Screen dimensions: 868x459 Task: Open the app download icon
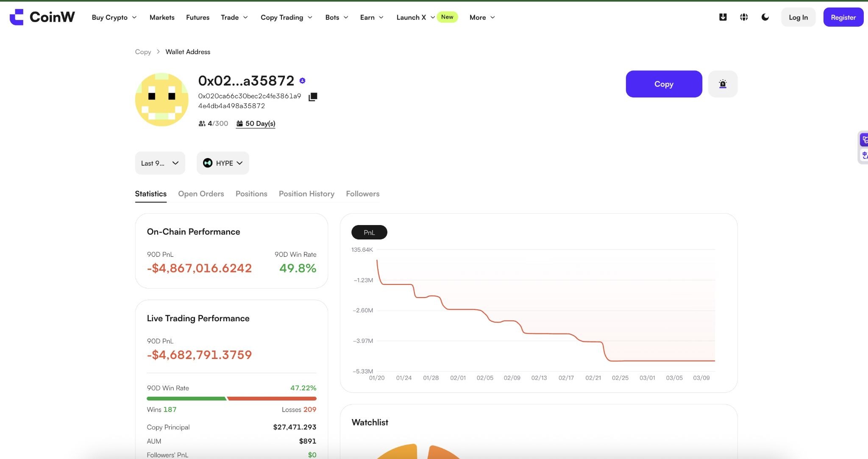[x=723, y=17]
